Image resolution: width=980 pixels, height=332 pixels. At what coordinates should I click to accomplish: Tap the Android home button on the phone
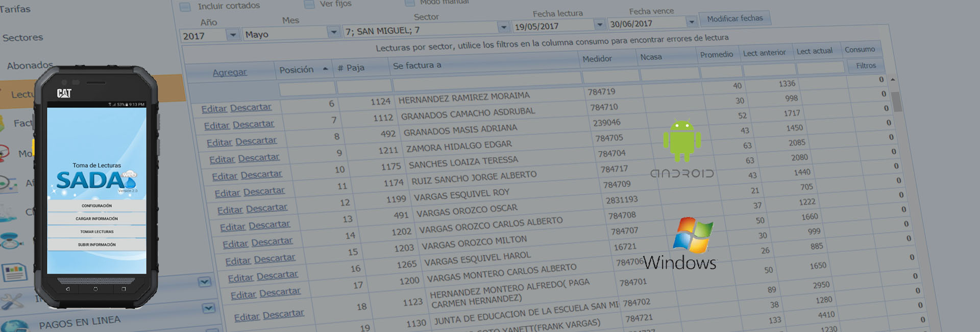pos(95,289)
